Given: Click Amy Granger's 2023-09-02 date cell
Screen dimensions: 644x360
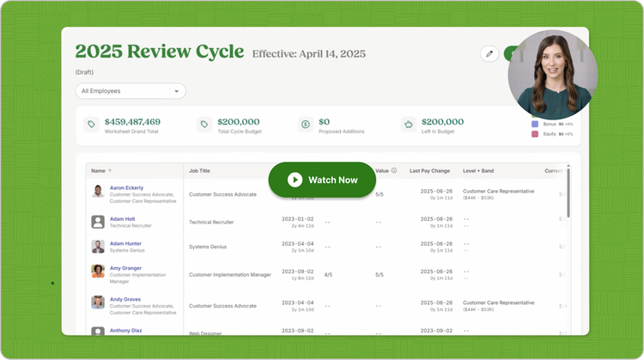Looking at the screenshot, I should coord(297,272).
